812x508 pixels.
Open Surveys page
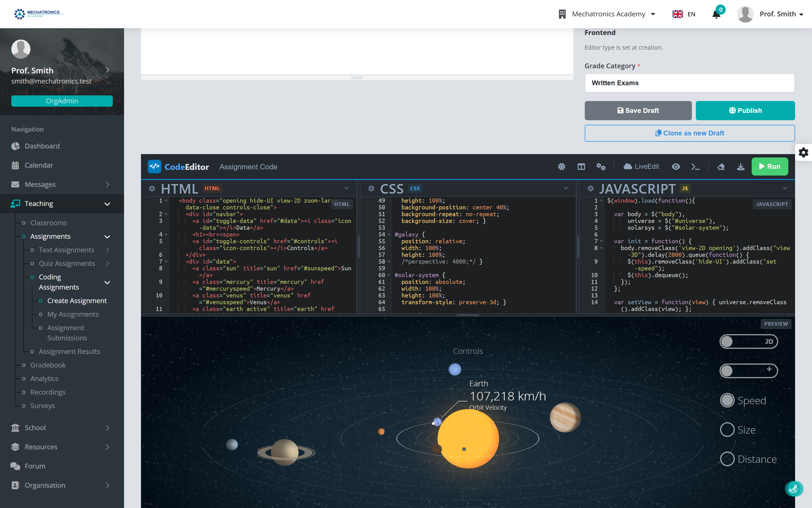(x=43, y=406)
